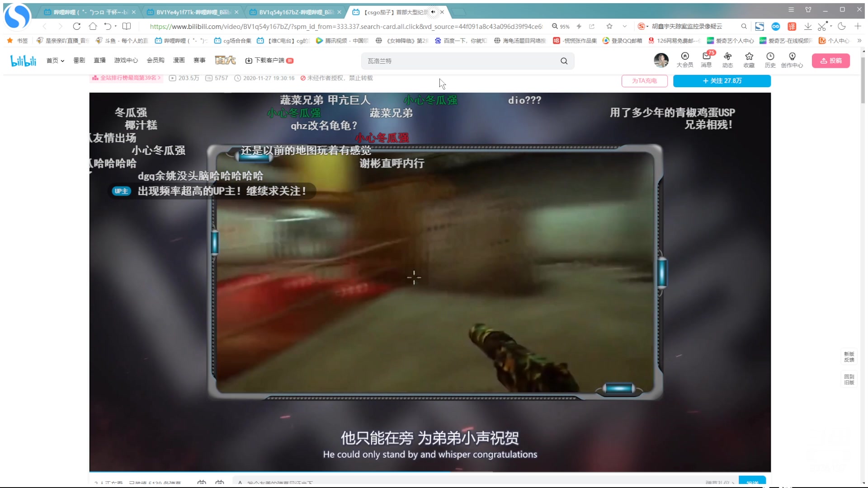
Task: Open the 斗鱼 bookmark
Action: coord(122,41)
